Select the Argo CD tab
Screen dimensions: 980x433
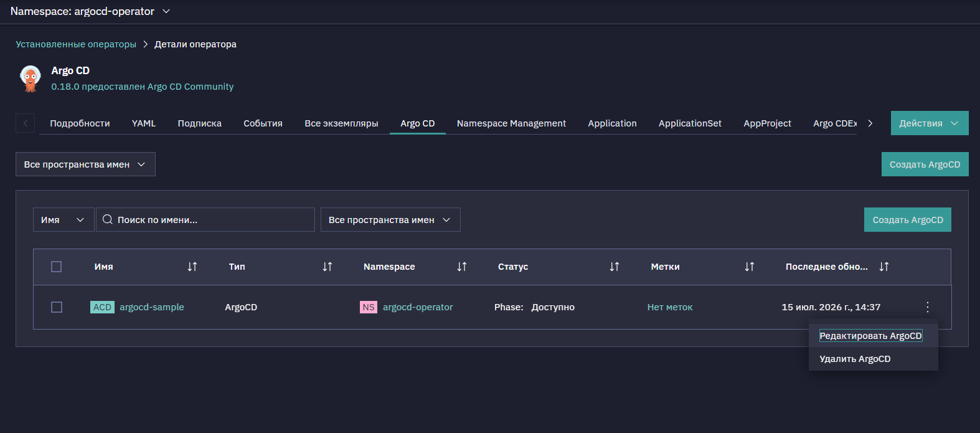(x=418, y=123)
